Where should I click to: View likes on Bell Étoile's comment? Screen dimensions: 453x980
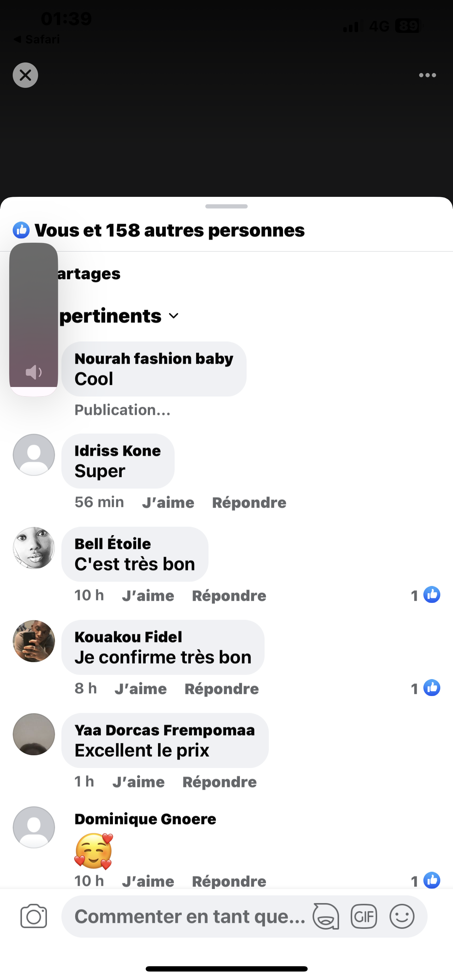pyautogui.click(x=426, y=595)
